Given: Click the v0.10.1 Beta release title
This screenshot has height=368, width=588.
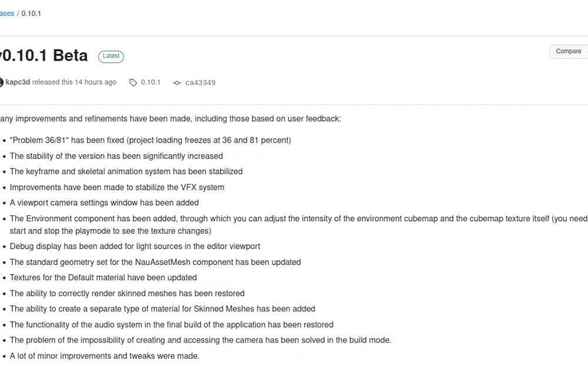Looking at the screenshot, I should click(x=44, y=55).
